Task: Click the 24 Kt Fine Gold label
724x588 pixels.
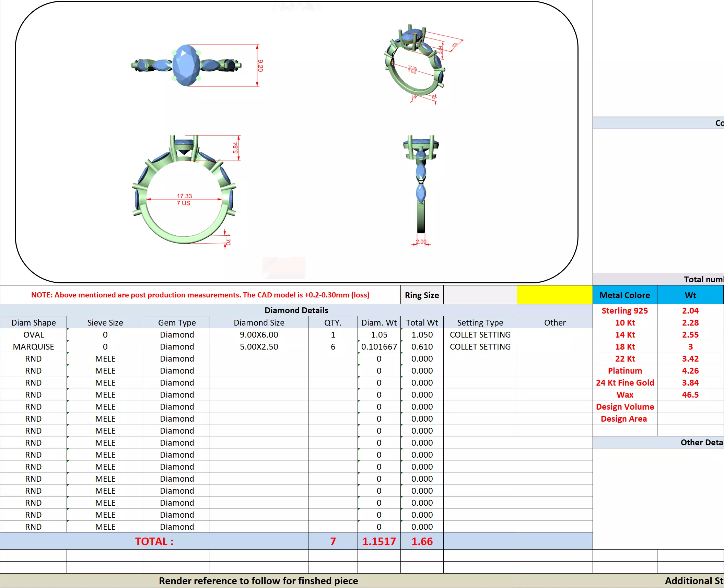Action: (624, 383)
